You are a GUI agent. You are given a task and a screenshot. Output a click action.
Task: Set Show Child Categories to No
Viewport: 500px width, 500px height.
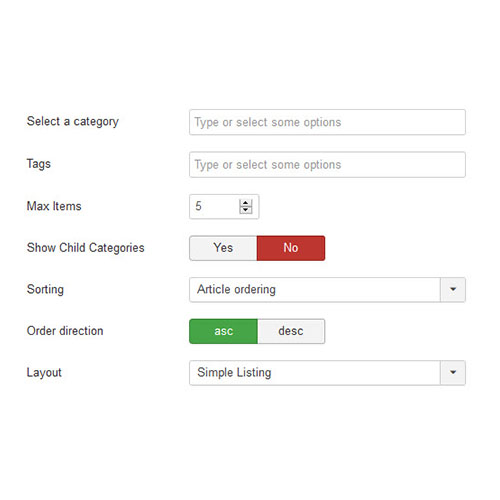[x=291, y=248]
